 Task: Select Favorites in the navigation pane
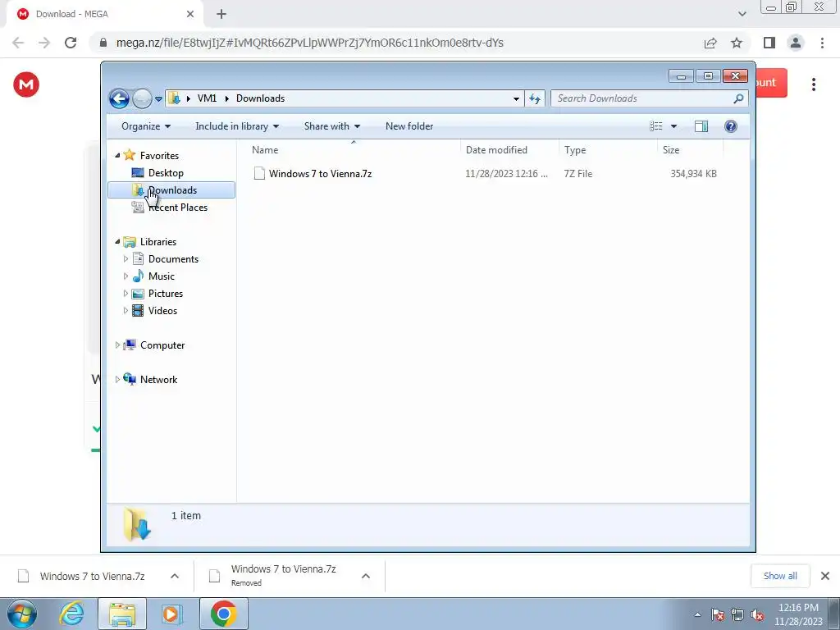pos(159,155)
